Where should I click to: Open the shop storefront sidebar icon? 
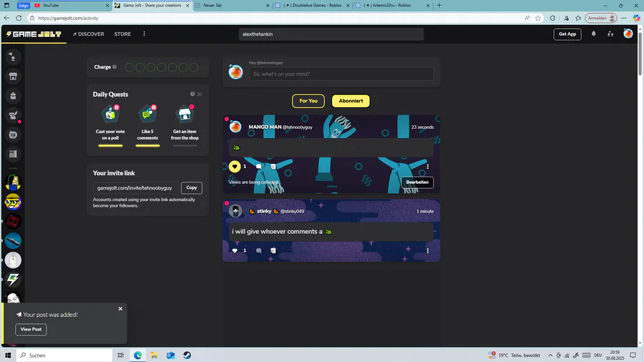[x=13, y=77]
